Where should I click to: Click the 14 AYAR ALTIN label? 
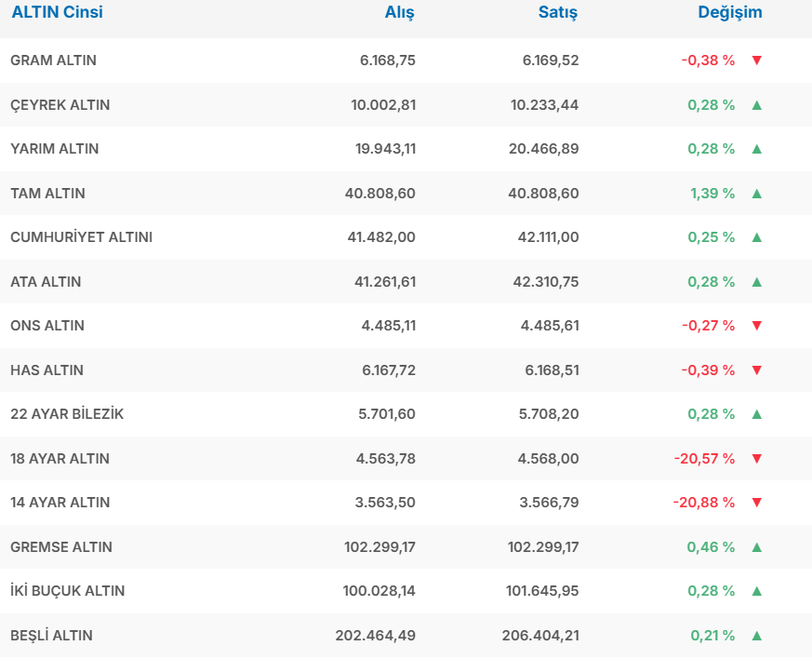tap(60, 503)
